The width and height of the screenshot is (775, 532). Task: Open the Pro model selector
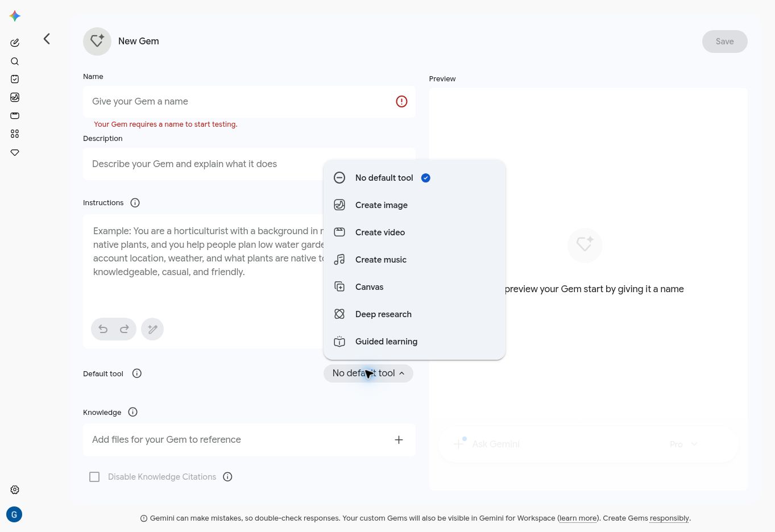click(683, 444)
